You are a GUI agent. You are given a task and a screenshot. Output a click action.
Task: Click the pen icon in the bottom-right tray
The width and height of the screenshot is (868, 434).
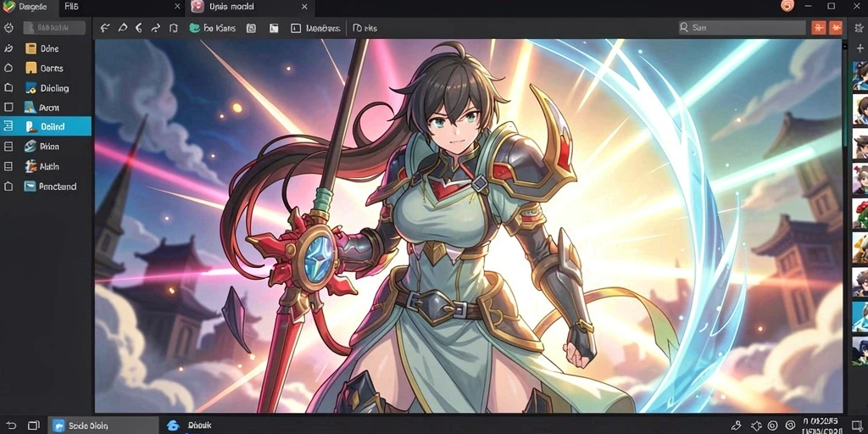(x=736, y=426)
